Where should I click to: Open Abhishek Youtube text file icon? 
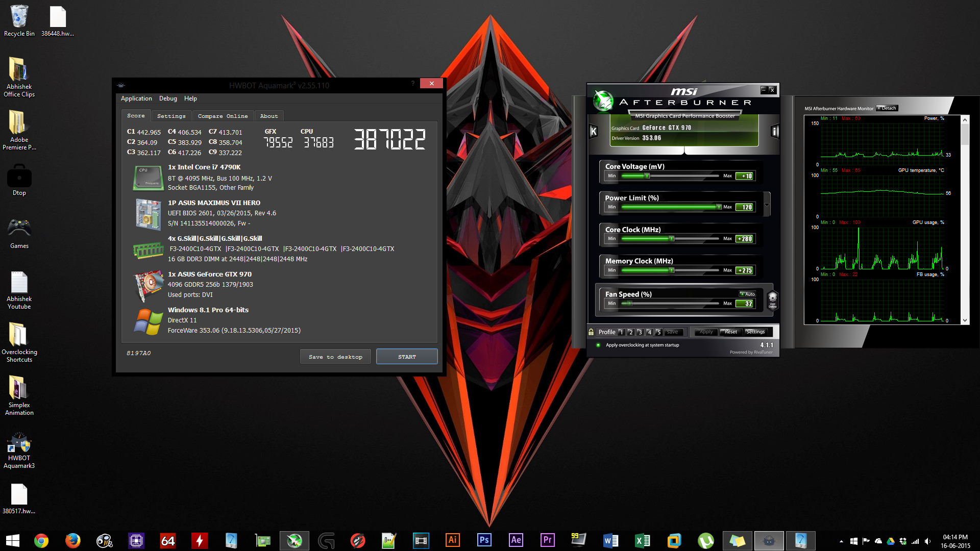pos(19,290)
